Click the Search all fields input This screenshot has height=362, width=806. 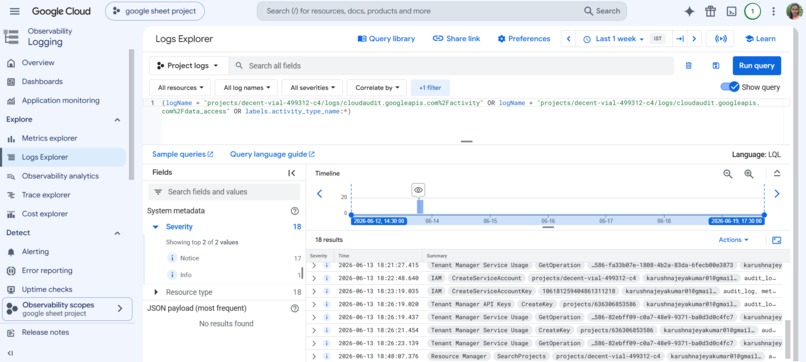451,66
